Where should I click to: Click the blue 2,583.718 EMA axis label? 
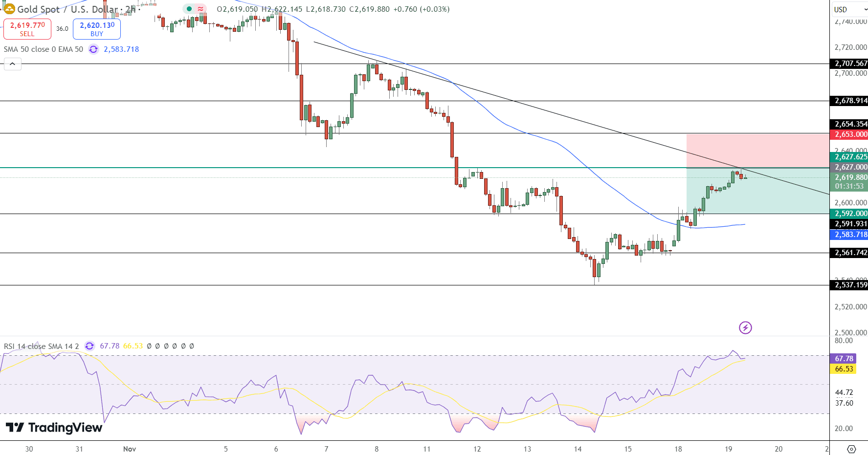click(849, 235)
